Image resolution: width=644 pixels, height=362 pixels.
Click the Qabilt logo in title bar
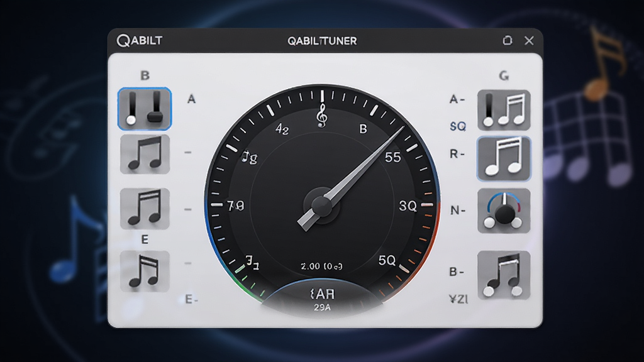coord(140,41)
